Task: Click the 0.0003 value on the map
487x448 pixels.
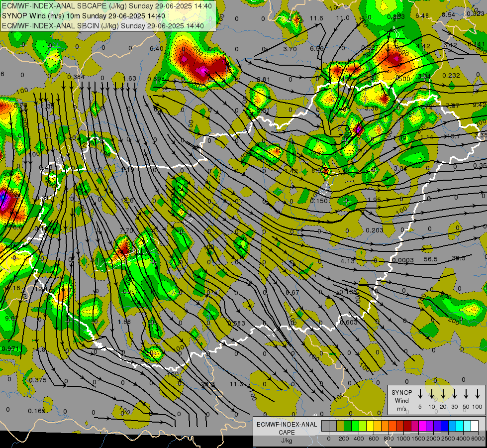Action: click(x=403, y=260)
